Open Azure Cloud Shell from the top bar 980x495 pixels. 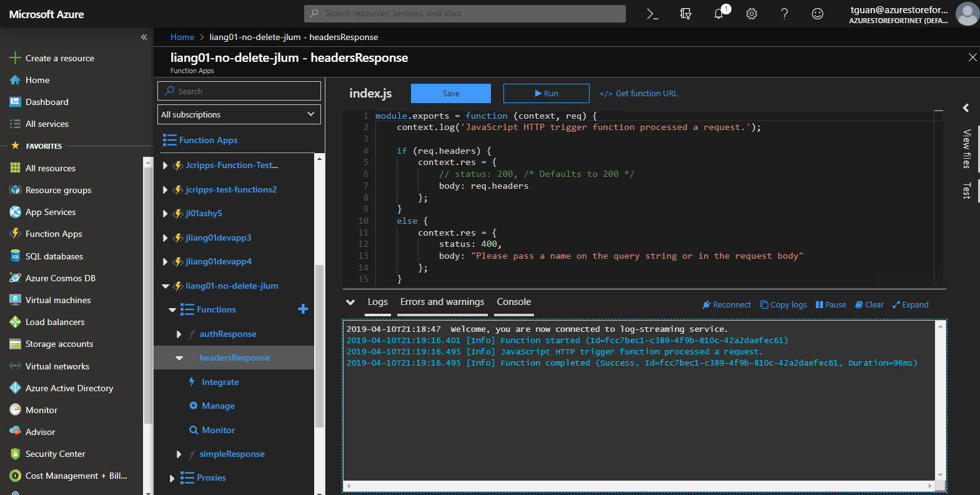click(x=652, y=14)
